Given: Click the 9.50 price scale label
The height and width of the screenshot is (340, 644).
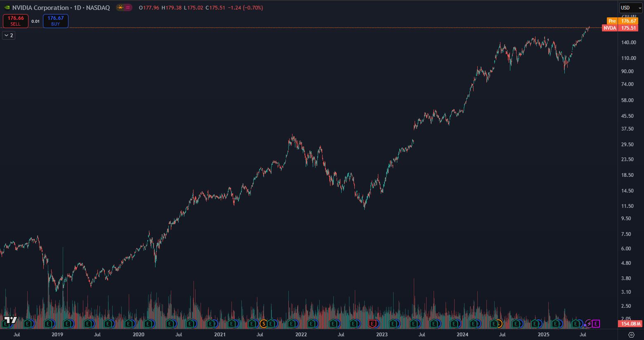Looking at the screenshot, I should (x=626, y=219).
